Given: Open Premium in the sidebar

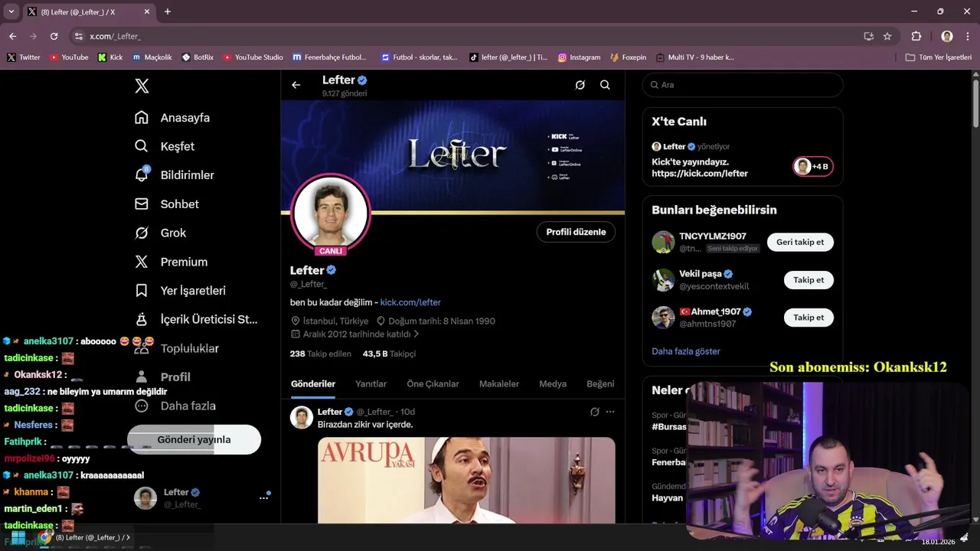Looking at the screenshot, I should (171, 262).
